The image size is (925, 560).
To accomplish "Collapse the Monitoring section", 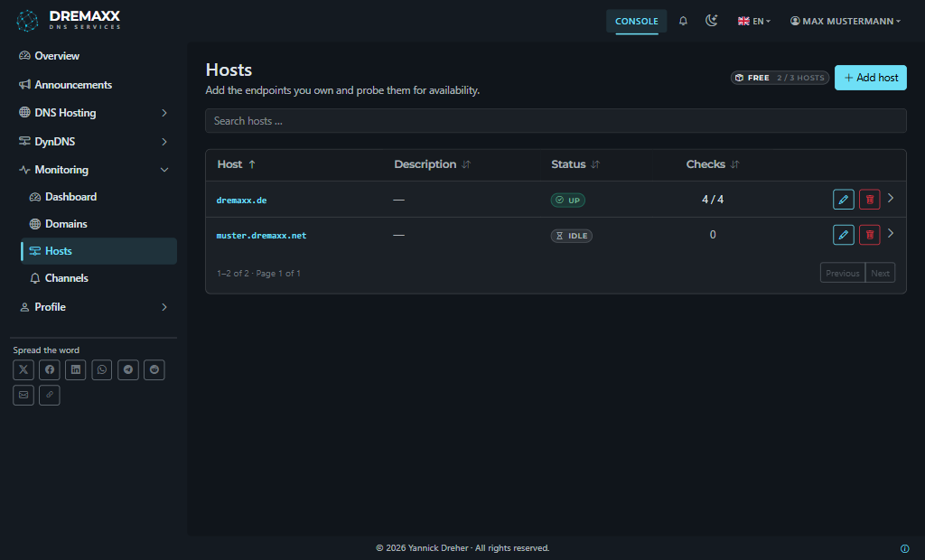I will 93,170.
